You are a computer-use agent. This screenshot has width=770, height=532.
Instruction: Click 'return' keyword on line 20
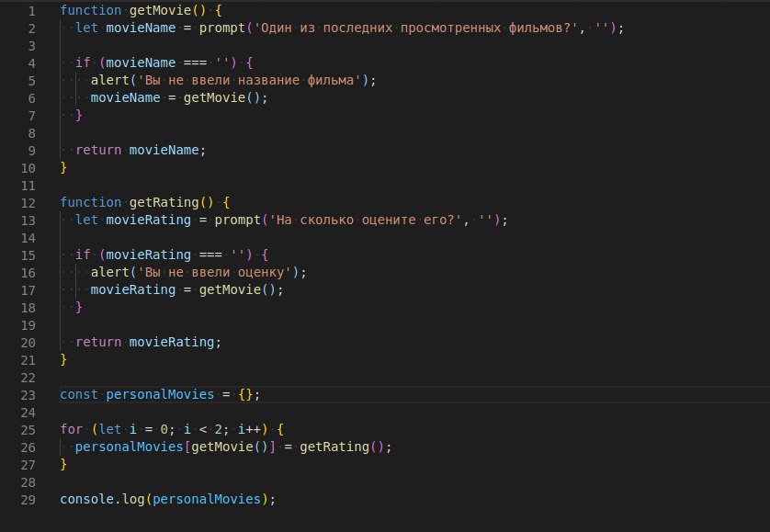click(98, 342)
